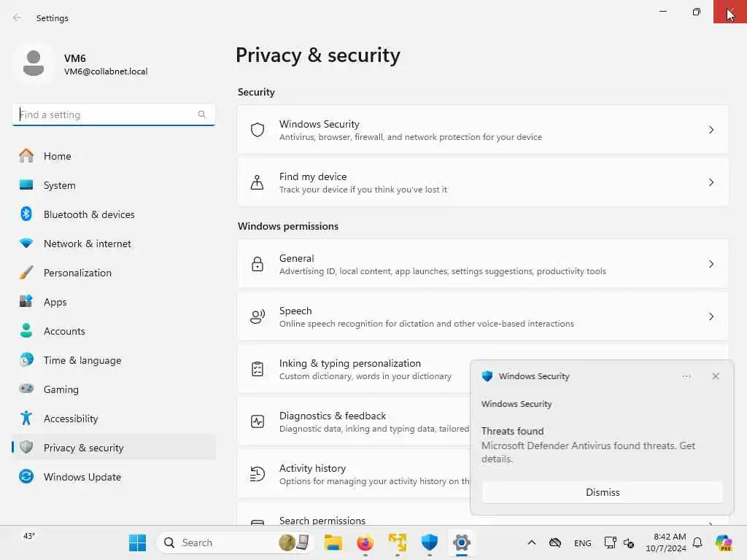Click the user avatar picture
The image size is (747, 560).
[x=34, y=63]
